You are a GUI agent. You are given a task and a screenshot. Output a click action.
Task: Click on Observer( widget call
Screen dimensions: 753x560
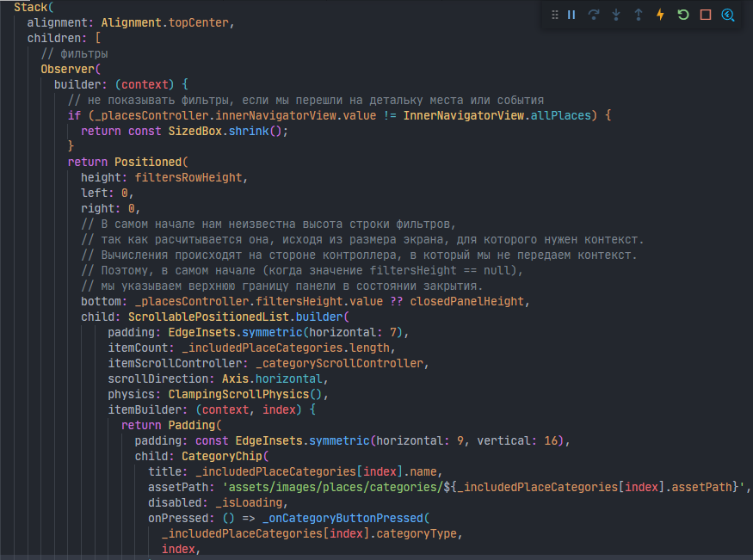[x=71, y=69]
